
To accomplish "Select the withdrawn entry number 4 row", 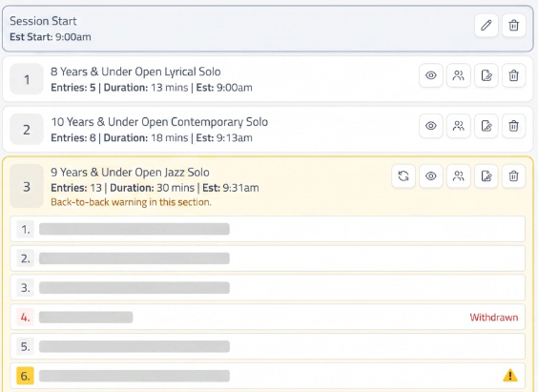I will tap(268, 318).
